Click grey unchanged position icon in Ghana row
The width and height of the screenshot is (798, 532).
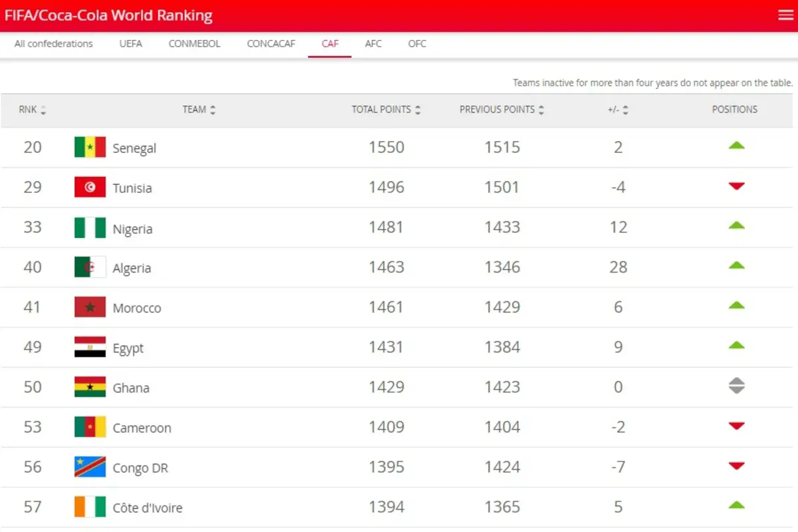click(736, 386)
